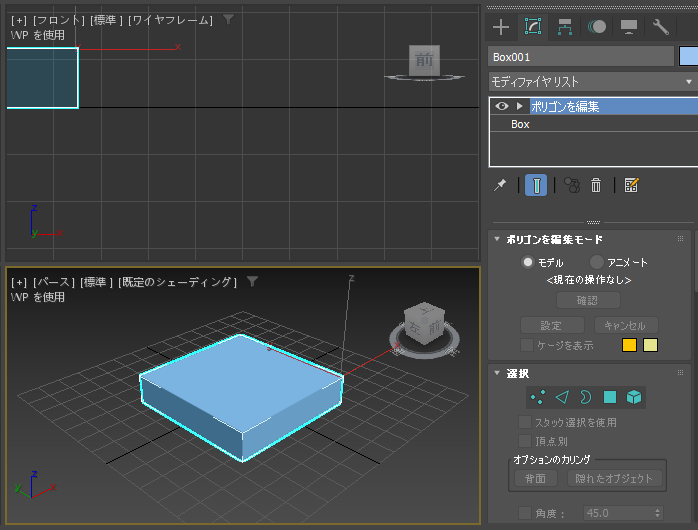Viewport: 698px width, 530px height.
Task: Click the 隠れたオブジェクト button
Action: (x=614, y=478)
